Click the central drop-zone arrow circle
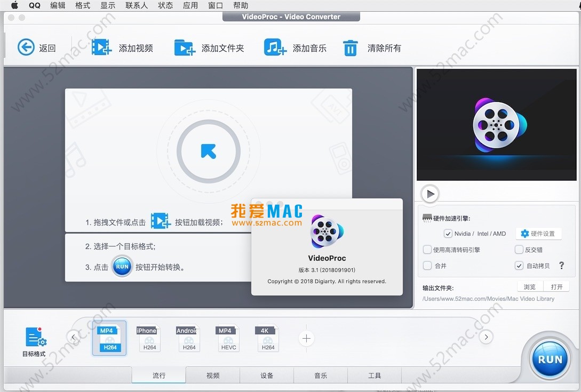This screenshot has width=581, height=392. point(209,151)
